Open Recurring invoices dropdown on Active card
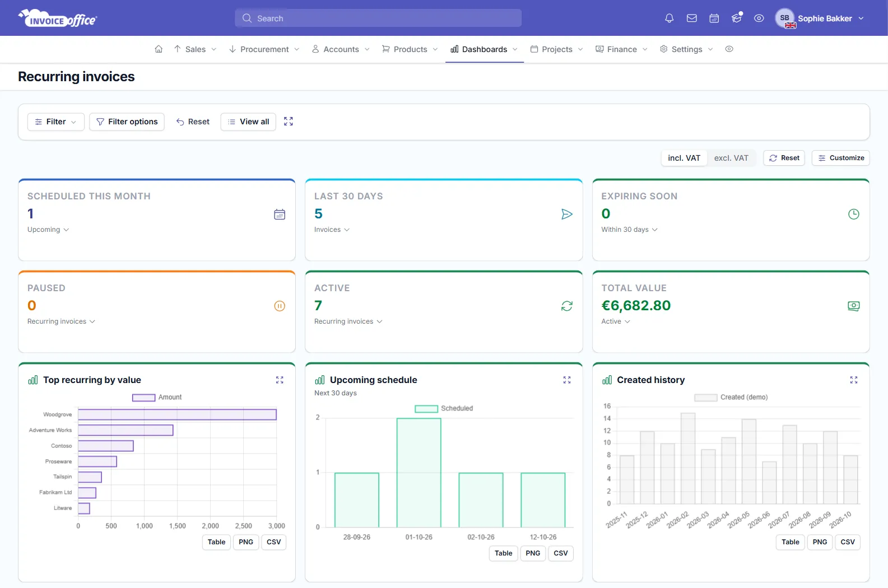Screen dimensions: 888x588 coord(348,321)
